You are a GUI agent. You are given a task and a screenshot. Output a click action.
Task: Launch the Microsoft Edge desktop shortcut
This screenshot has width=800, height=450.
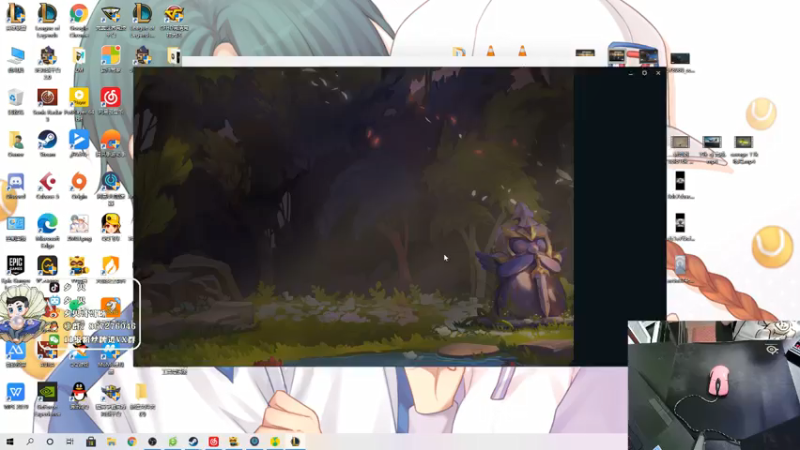[47, 224]
